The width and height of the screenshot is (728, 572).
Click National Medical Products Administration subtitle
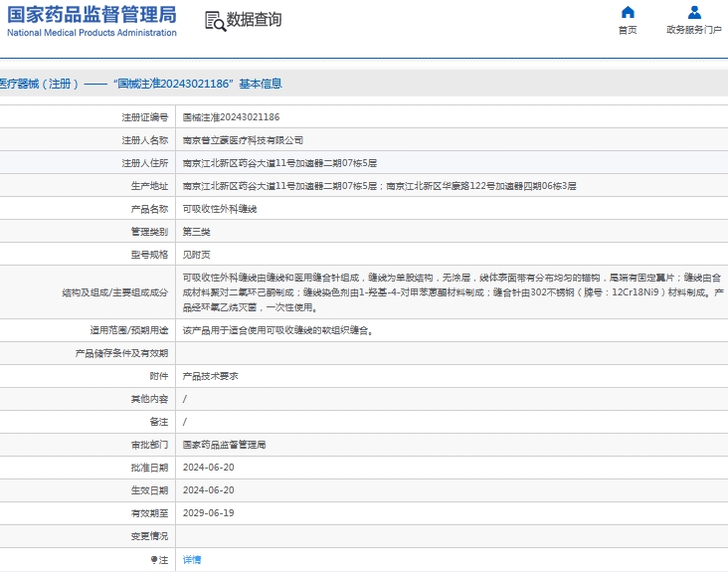91,33
